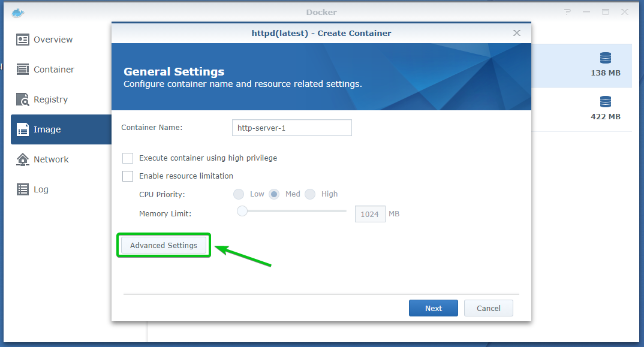Click the Container Name text field
The height and width of the screenshot is (347, 644).
pyautogui.click(x=291, y=128)
